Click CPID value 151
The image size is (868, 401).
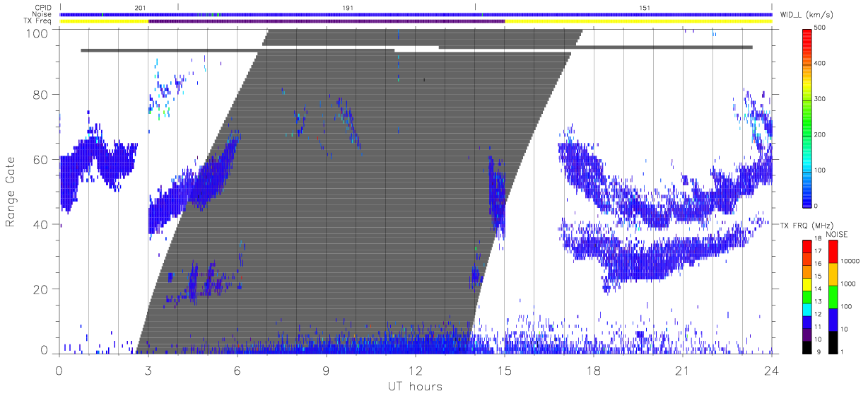pos(645,8)
